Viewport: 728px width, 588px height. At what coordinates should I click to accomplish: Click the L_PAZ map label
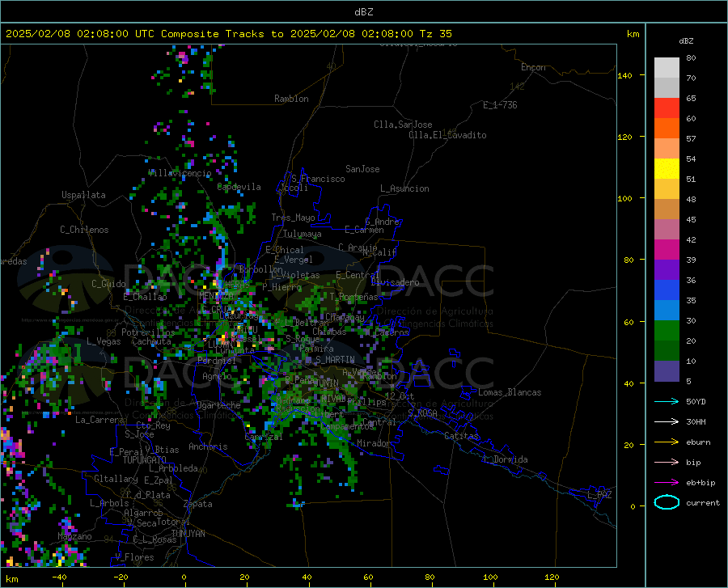[x=599, y=495]
